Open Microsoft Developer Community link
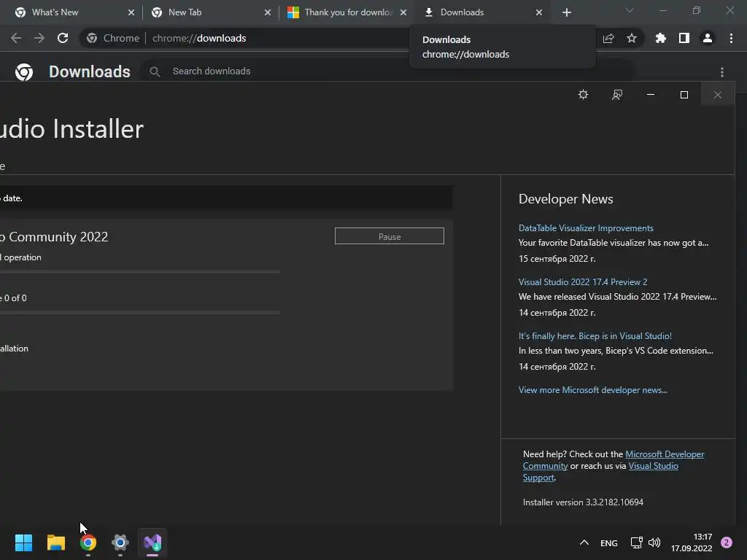747x560 pixels. [665, 454]
